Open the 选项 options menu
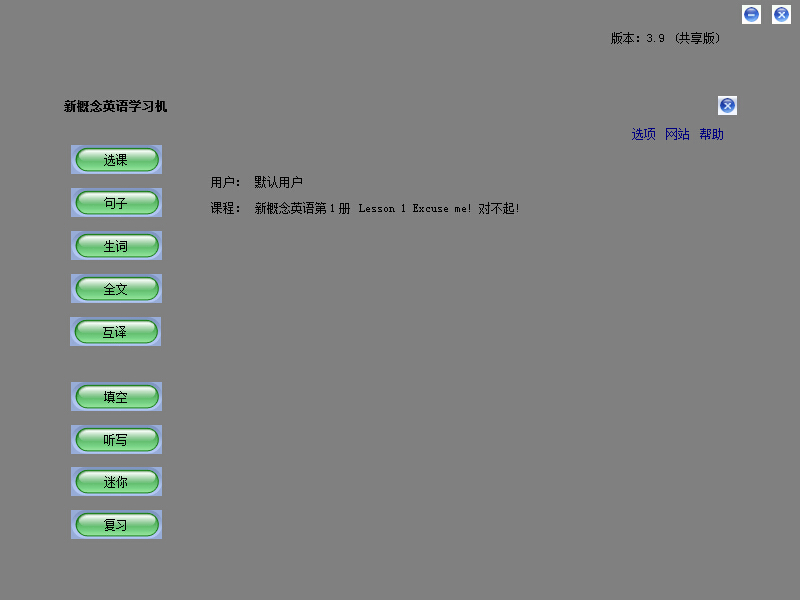The width and height of the screenshot is (800, 600). [642, 133]
